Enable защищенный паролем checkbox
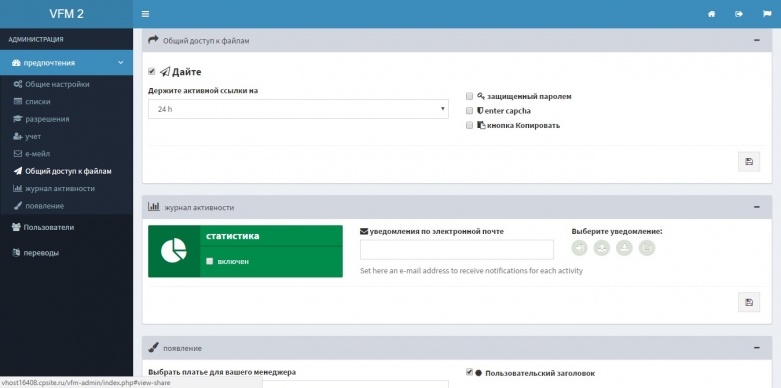781x388 pixels. pos(469,96)
